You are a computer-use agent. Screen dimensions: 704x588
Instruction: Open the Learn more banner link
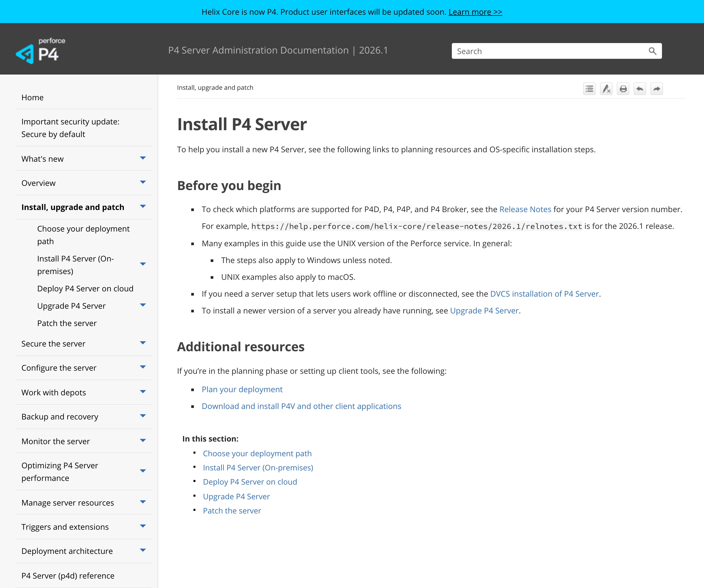(x=475, y=12)
